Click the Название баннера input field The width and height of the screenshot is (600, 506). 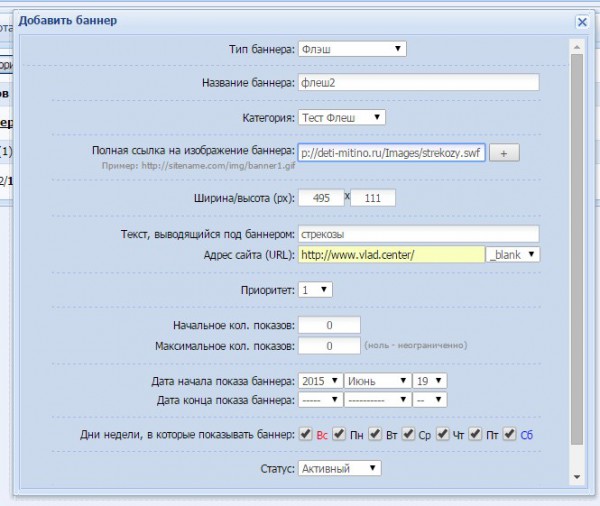[x=419, y=83]
